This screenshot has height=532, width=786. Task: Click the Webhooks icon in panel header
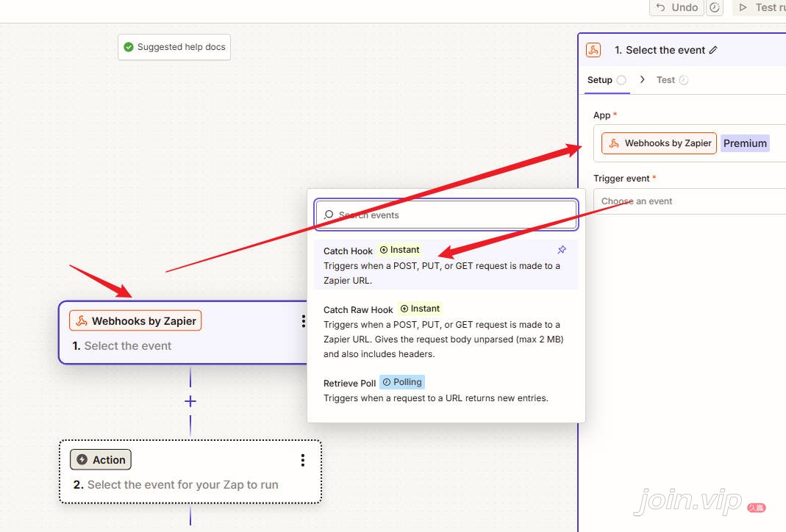pyautogui.click(x=593, y=50)
